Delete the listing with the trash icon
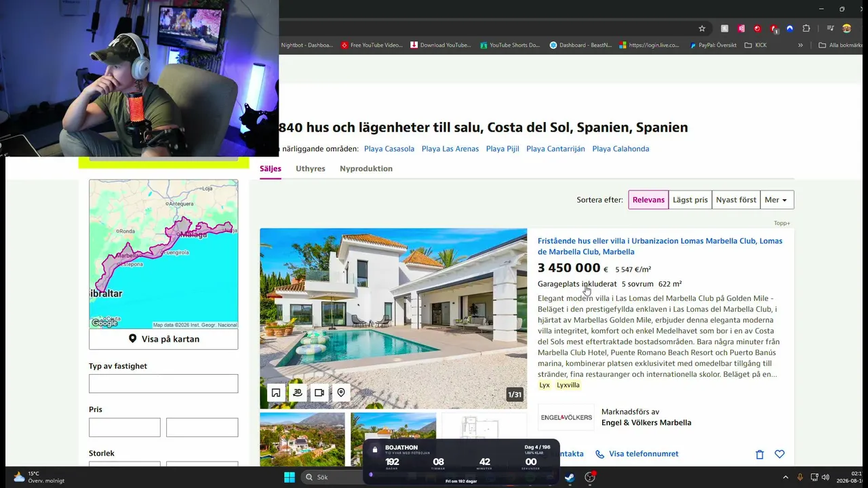Viewport: 868px width, 488px height. pyautogui.click(x=759, y=454)
